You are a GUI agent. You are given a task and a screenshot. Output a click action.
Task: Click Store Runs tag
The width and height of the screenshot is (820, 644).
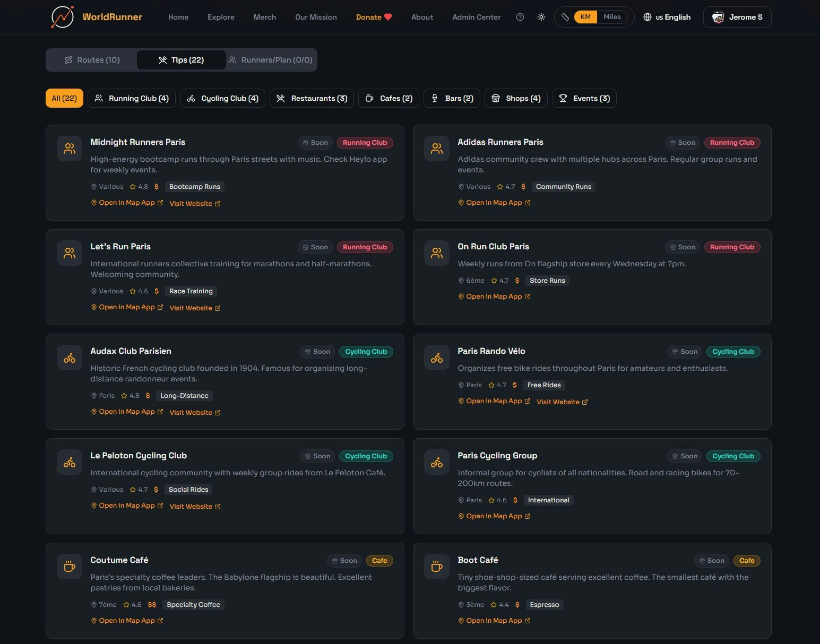click(547, 281)
